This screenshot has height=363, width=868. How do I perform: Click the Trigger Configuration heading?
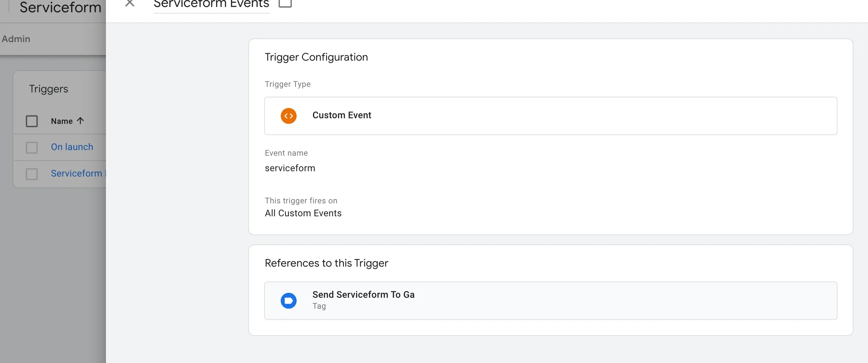click(x=316, y=57)
